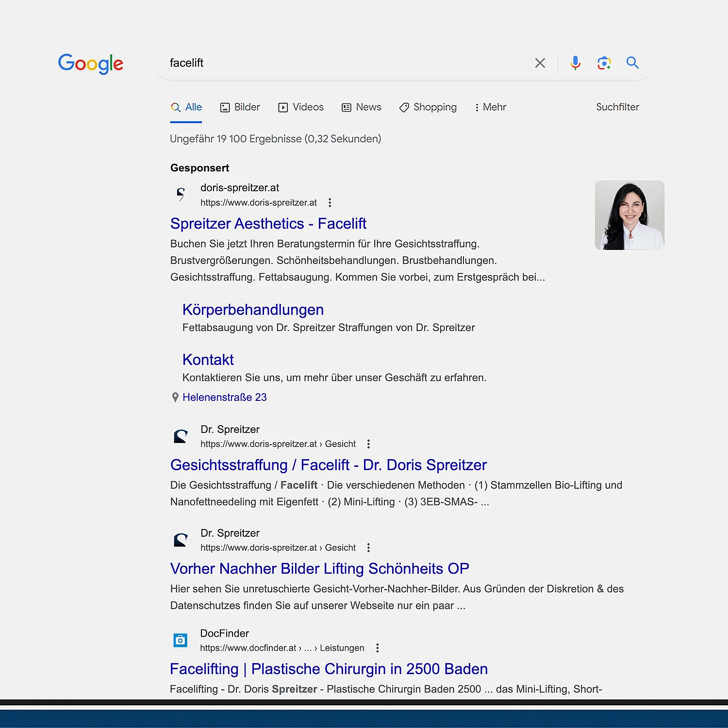Click the location pin icon
Viewport: 728px width, 728px height.
175,397
